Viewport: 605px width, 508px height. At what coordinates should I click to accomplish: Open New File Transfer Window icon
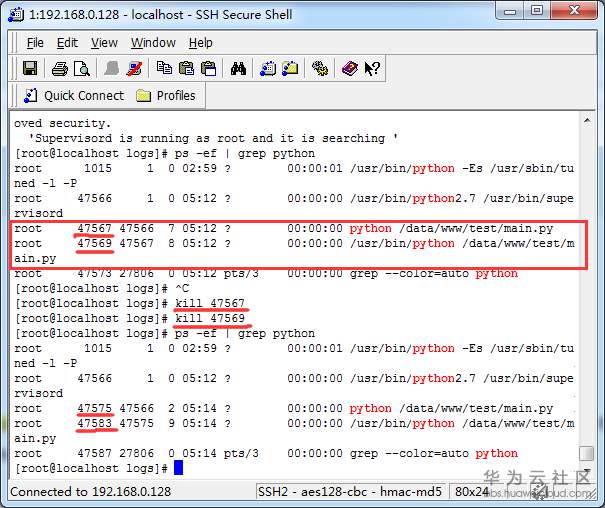pos(290,69)
